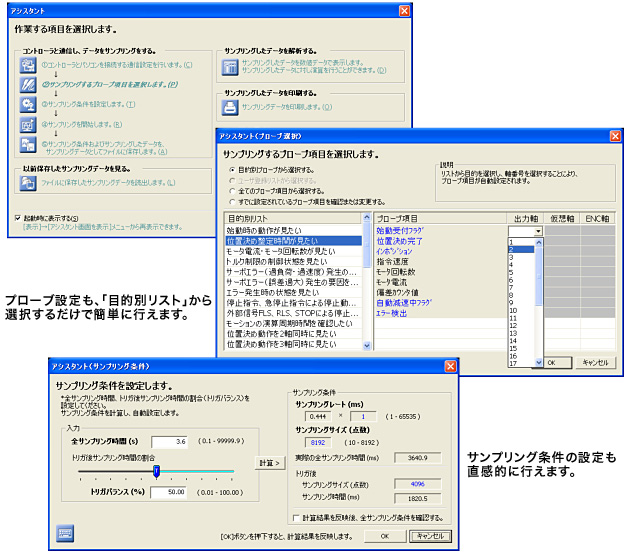Screen dimensions: 626x554
Task: Click the load saved sampling data icon
Action: [29, 183]
